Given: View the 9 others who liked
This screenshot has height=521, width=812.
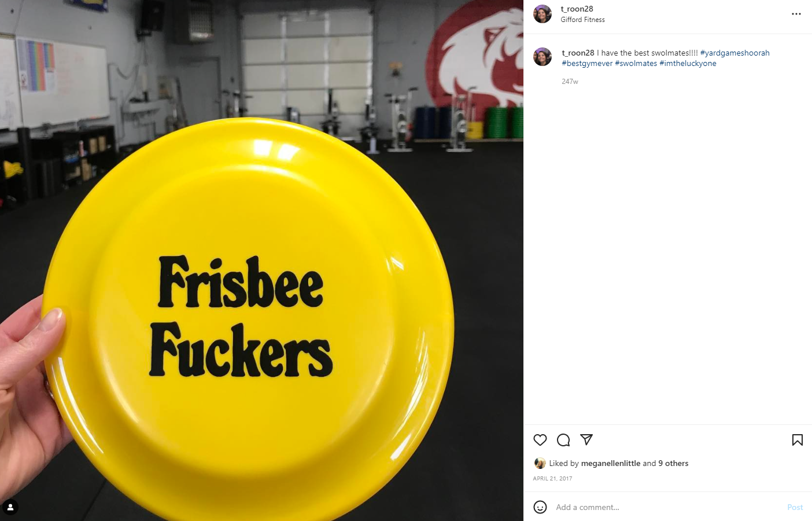Looking at the screenshot, I should (x=673, y=463).
